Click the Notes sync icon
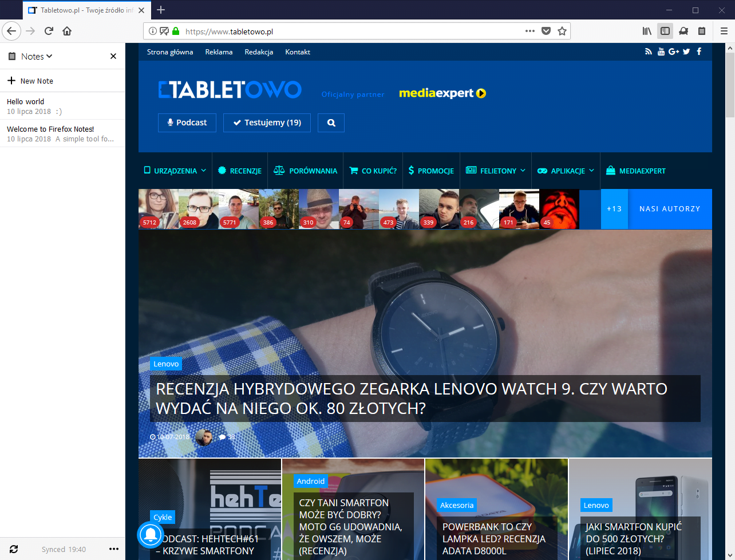This screenshot has height=560, width=735. pos(14,549)
